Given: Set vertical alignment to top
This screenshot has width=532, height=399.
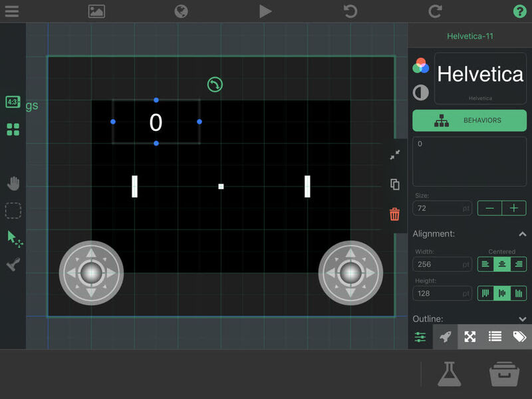Looking at the screenshot, I should tap(485, 293).
